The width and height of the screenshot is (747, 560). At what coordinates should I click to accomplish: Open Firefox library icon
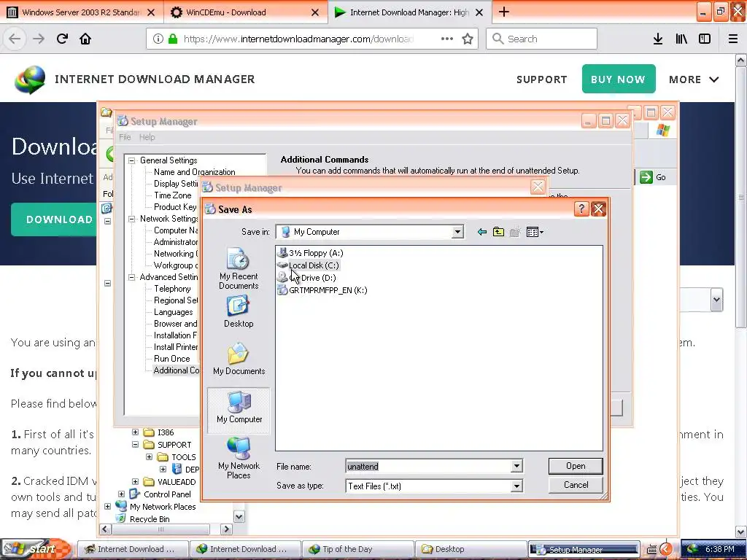point(681,39)
